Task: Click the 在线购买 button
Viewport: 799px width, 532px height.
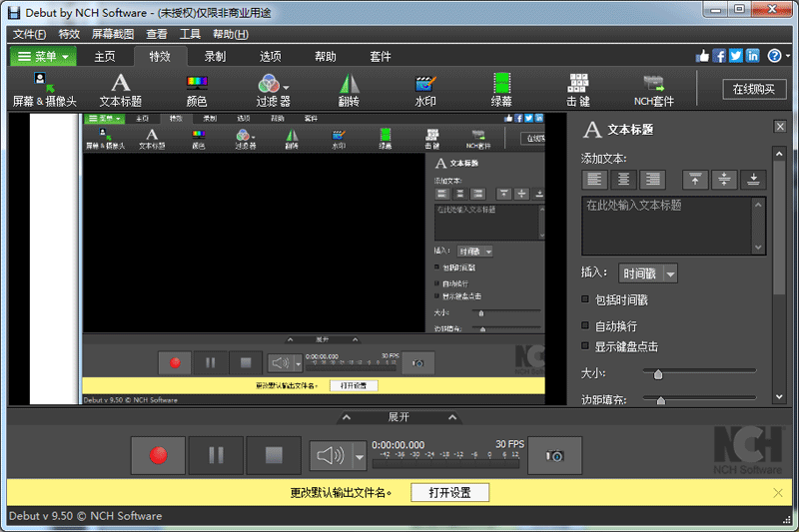Action: click(754, 89)
